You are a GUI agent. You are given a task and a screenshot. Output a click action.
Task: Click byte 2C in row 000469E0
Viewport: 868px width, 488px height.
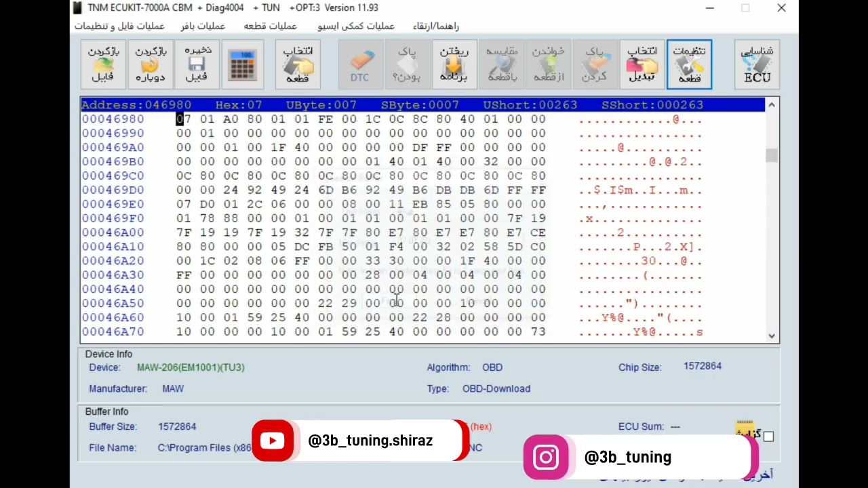click(x=254, y=204)
